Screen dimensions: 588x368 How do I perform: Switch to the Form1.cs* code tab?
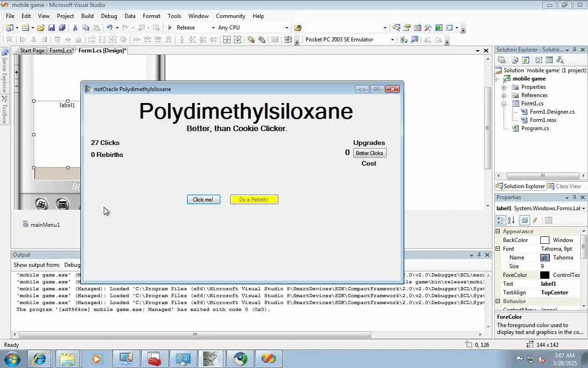(x=62, y=51)
